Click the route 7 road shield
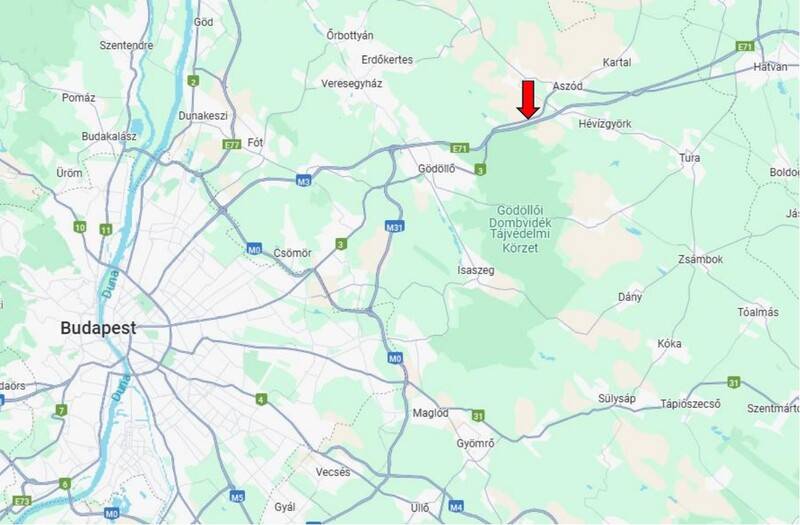Screen dimensions: 800x525 tap(61, 410)
